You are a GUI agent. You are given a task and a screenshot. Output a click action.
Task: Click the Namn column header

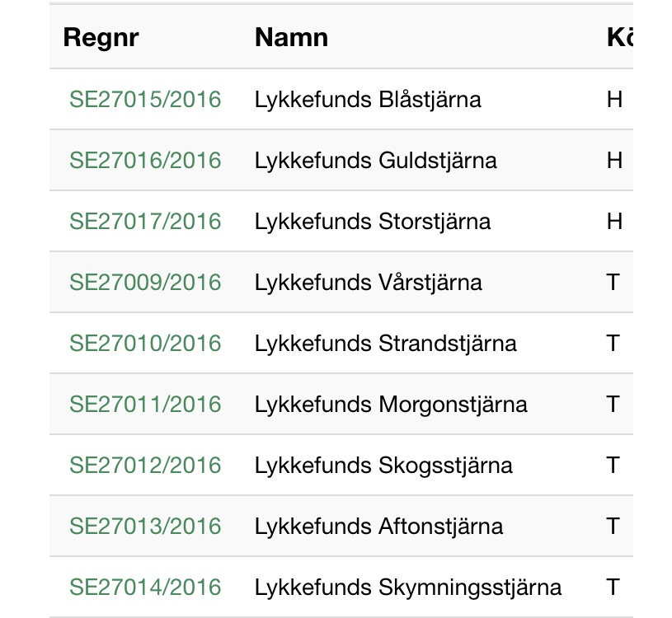[291, 37]
